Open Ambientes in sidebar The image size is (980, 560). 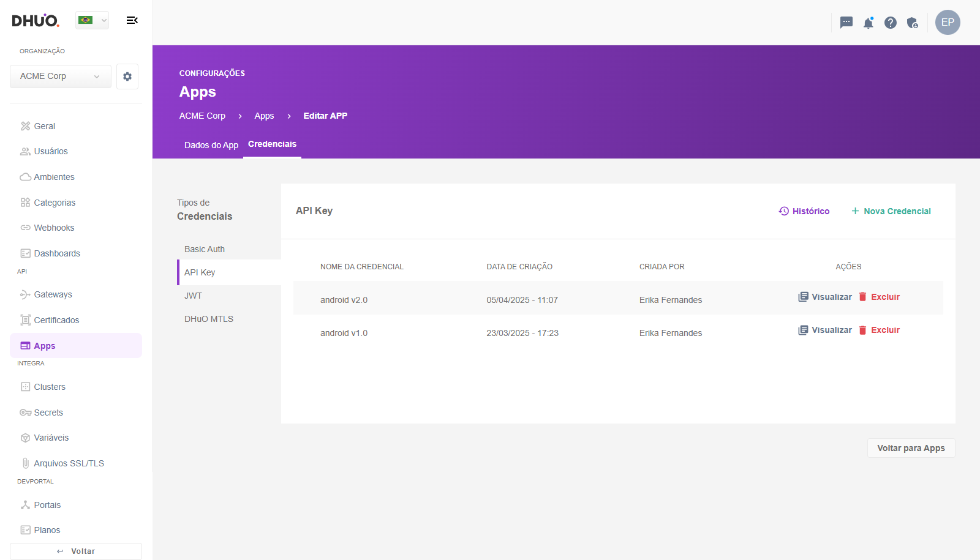coord(76,177)
